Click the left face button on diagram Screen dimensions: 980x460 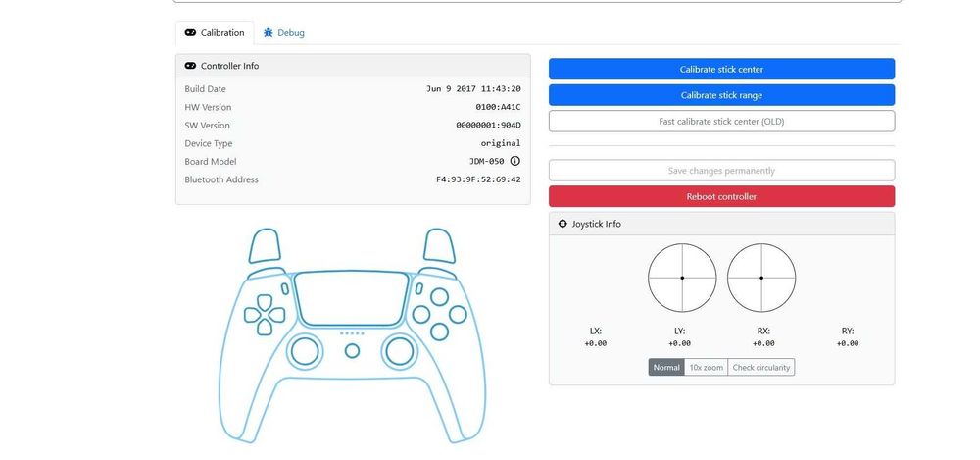tap(421, 314)
